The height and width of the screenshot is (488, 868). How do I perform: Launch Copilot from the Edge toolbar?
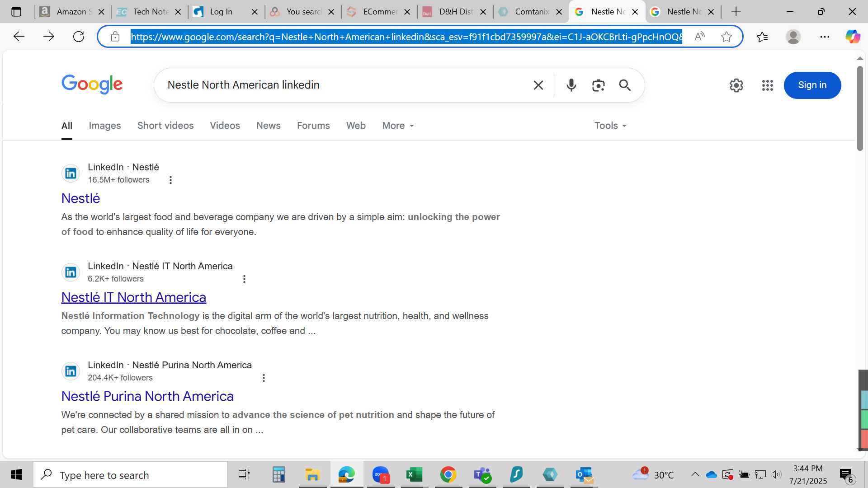(853, 37)
